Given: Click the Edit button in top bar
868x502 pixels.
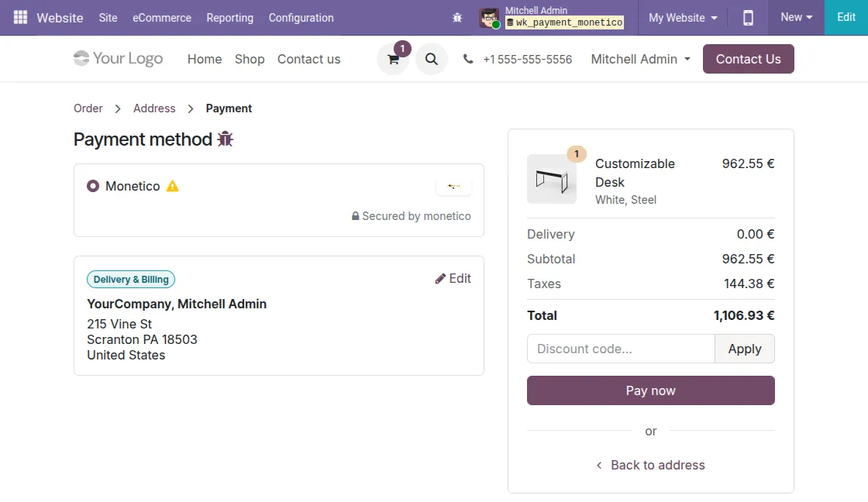Looking at the screenshot, I should 846,17.
